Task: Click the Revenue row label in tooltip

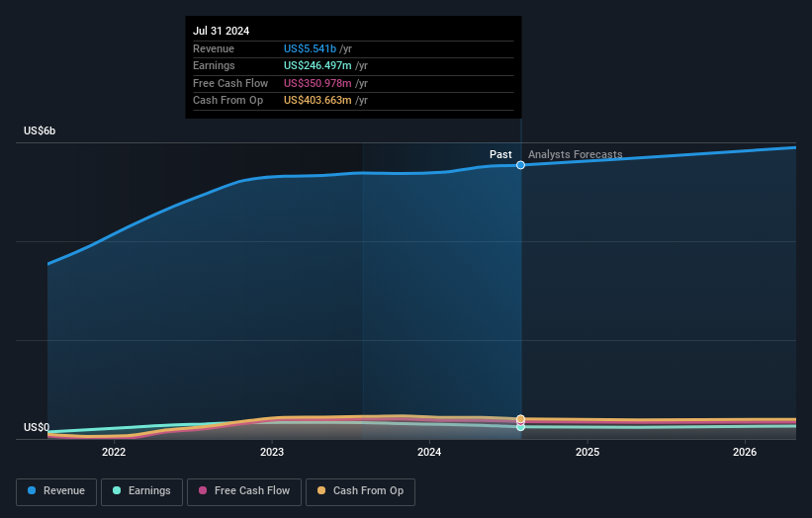Action: click(214, 48)
